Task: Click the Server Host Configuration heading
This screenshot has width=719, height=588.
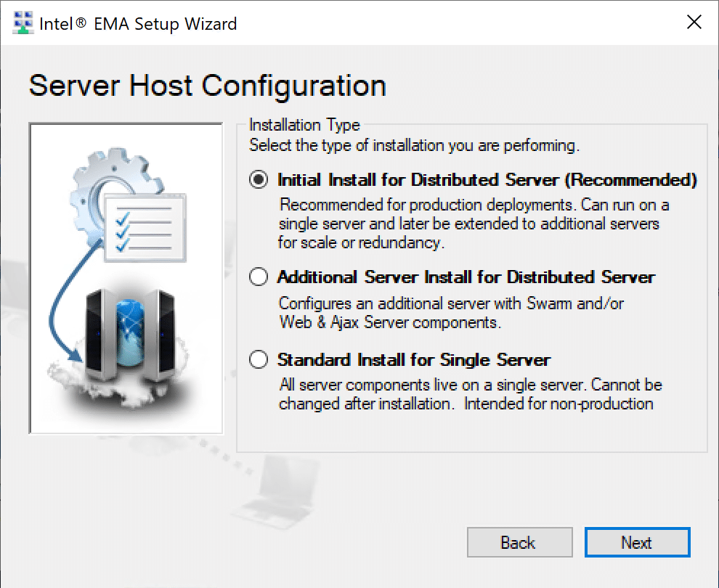Action: tap(207, 86)
